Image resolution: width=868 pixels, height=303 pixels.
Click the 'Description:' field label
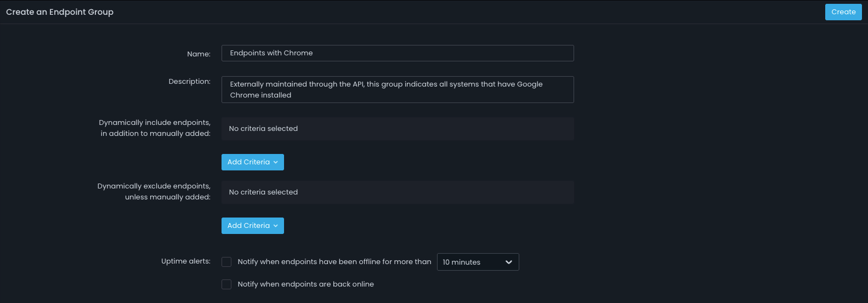tap(189, 82)
